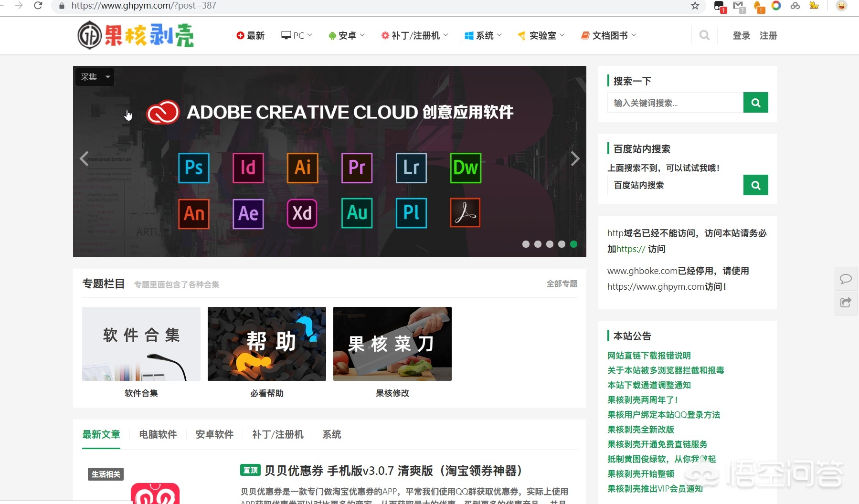Click the Creative Cloud logo in banner

click(x=163, y=112)
